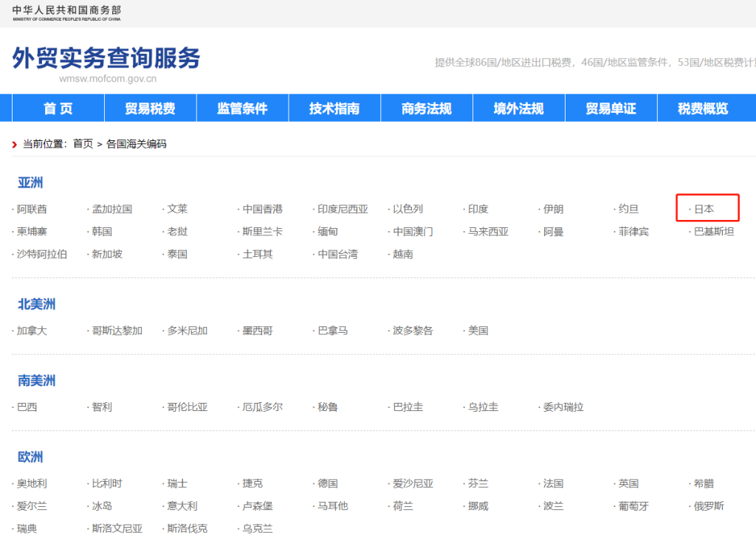Select the country 巴西
Image resolution: width=756 pixels, height=552 pixels.
[27, 407]
